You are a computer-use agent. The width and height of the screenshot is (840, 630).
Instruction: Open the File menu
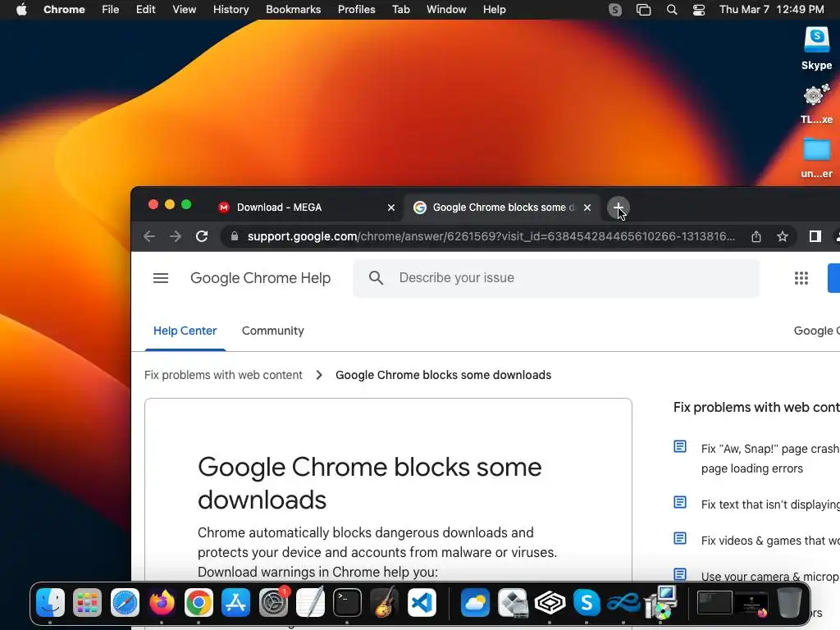coord(111,10)
